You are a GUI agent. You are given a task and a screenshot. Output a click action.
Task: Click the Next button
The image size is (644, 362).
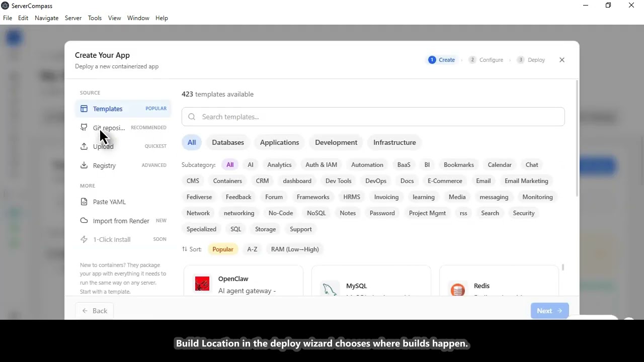pos(549,311)
